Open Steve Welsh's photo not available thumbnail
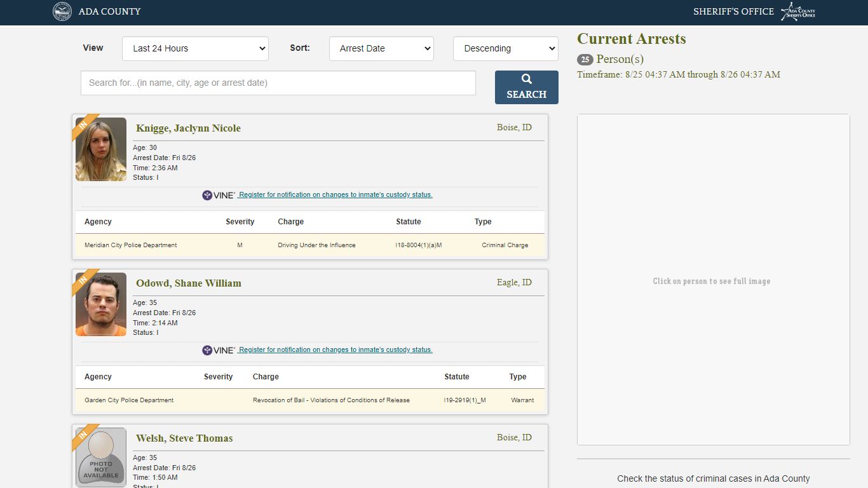 101,457
